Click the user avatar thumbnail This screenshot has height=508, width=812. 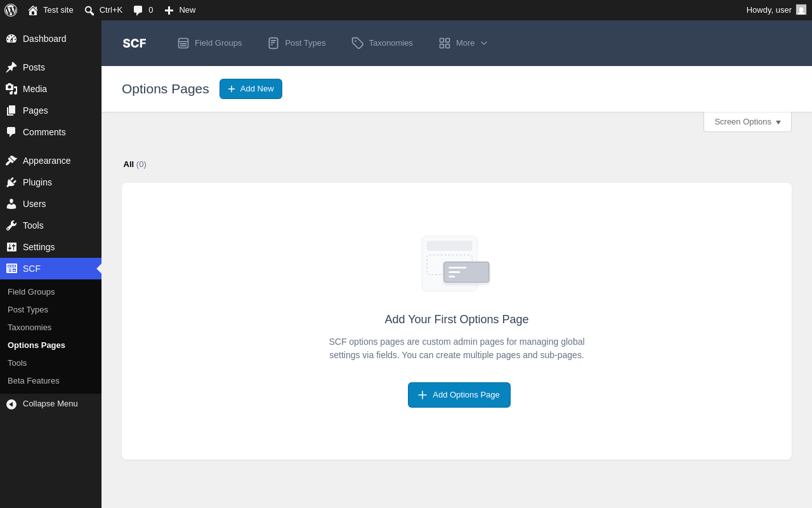801,10
